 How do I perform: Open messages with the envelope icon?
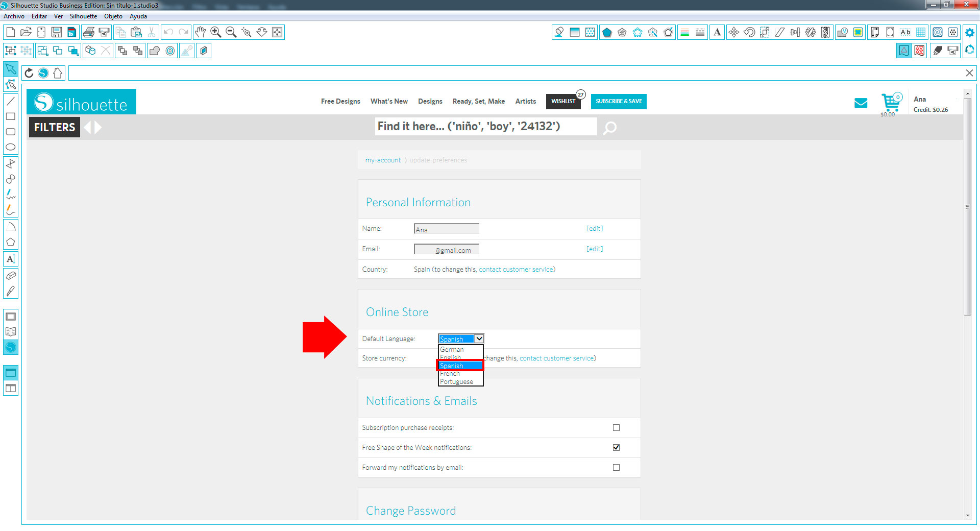pos(861,103)
